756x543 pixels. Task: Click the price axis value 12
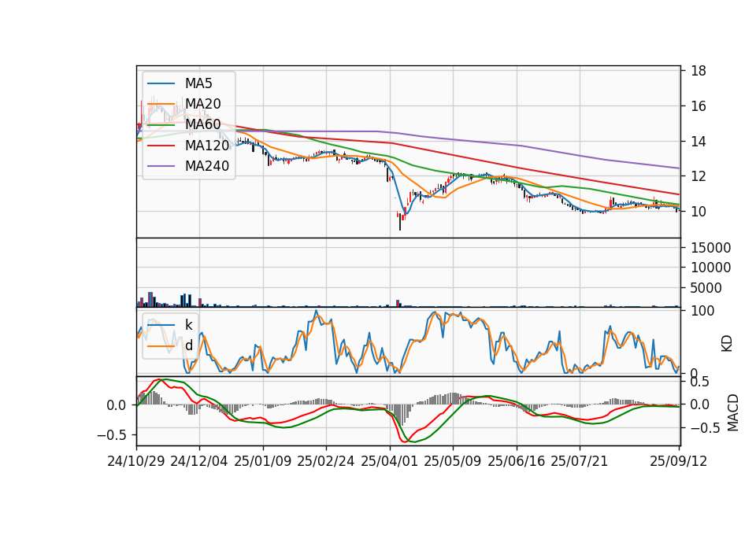click(699, 176)
